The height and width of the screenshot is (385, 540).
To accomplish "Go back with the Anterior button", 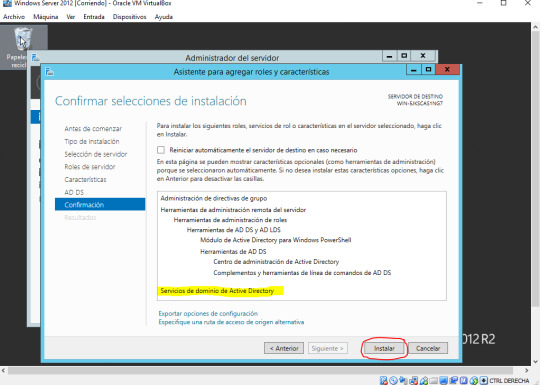I will point(284,348).
